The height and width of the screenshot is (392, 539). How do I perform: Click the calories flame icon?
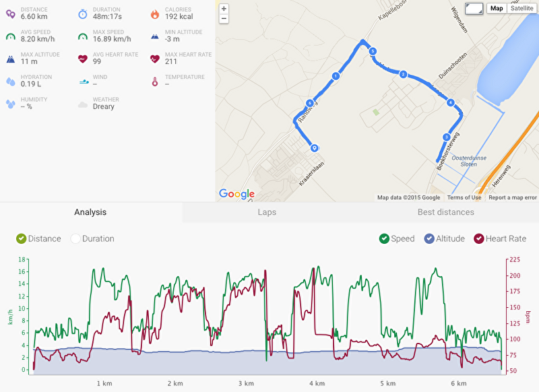click(155, 13)
